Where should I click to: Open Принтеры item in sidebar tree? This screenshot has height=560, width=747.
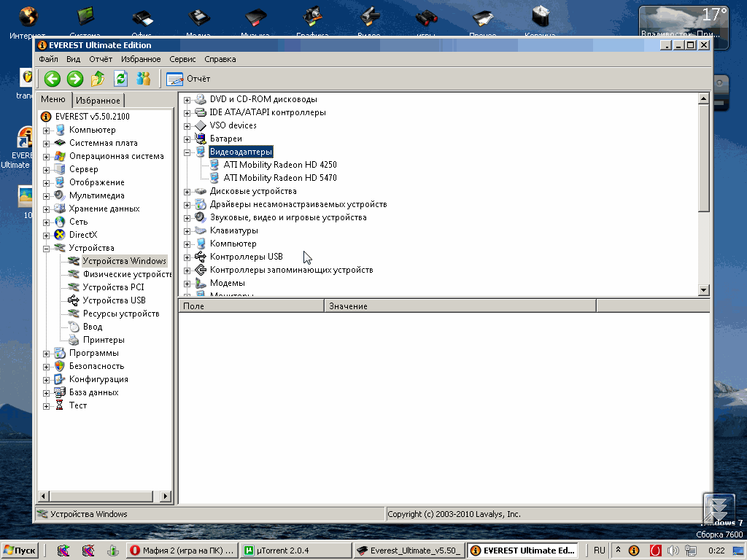103,340
